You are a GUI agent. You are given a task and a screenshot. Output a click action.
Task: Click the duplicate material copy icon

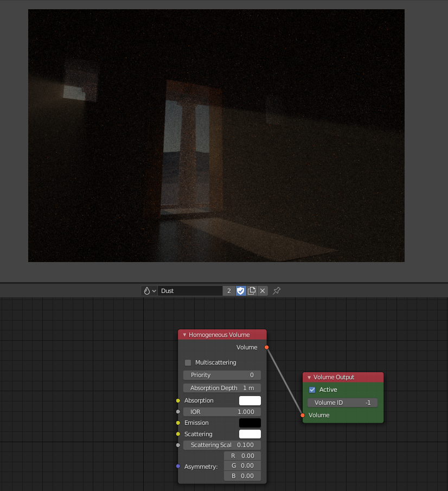coord(252,291)
